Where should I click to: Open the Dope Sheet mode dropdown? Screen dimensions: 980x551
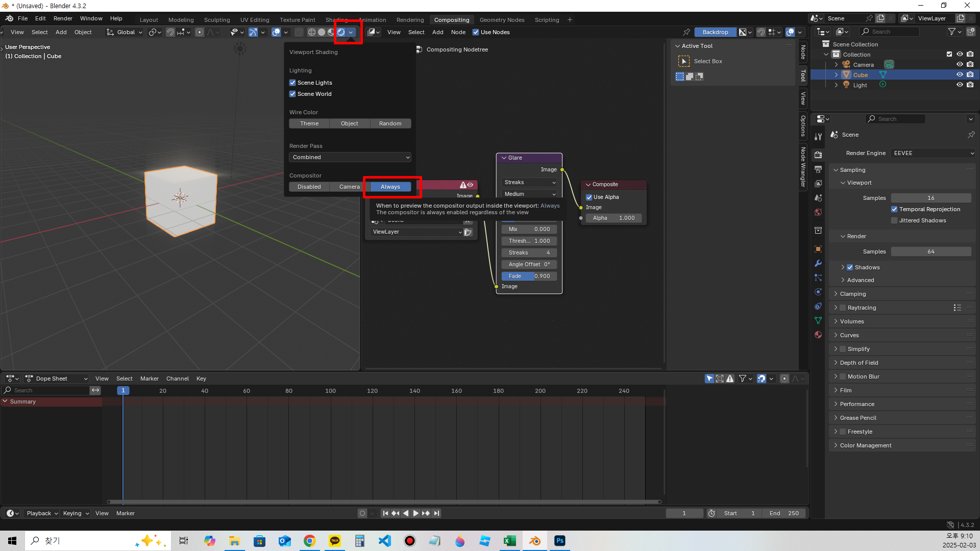tap(57, 379)
